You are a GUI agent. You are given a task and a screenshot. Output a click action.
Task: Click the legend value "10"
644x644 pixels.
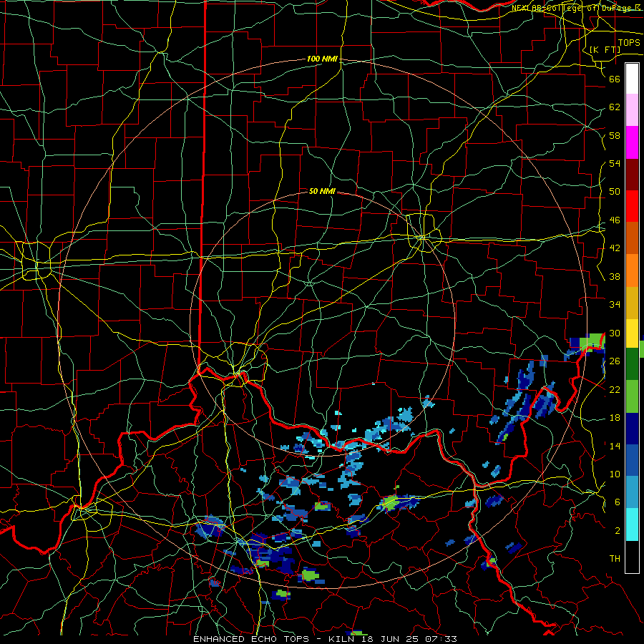pyautogui.click(x=615, y=474)
